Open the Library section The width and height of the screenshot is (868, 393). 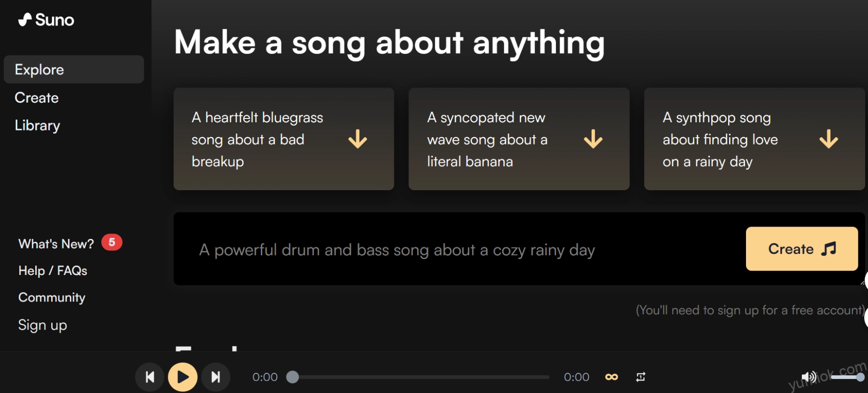click(38, 126)
